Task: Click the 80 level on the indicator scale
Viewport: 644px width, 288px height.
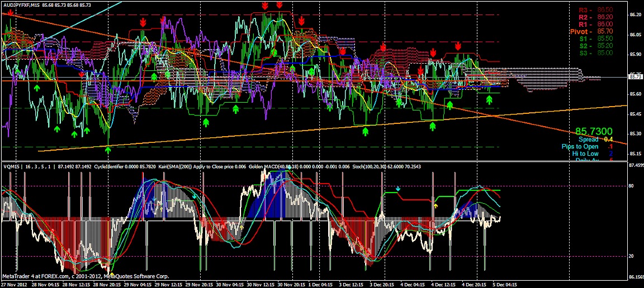Action: pos(632,186)
